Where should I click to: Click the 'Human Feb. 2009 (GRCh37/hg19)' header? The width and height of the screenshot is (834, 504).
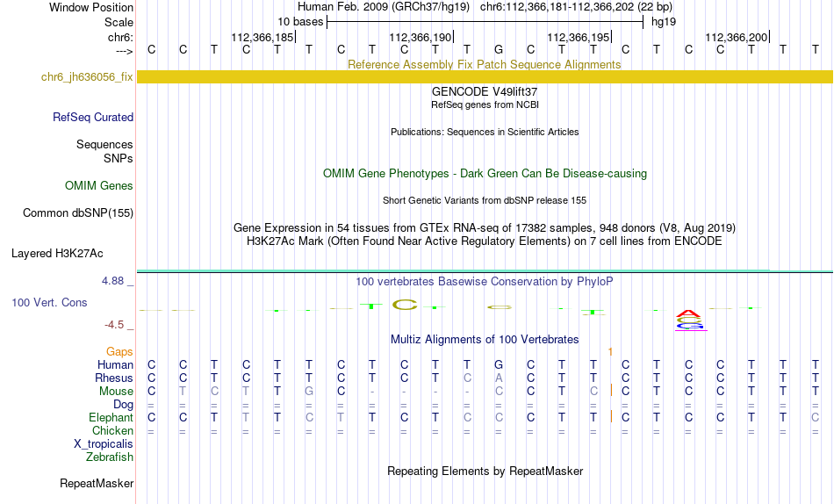click(x=384, y=7)
